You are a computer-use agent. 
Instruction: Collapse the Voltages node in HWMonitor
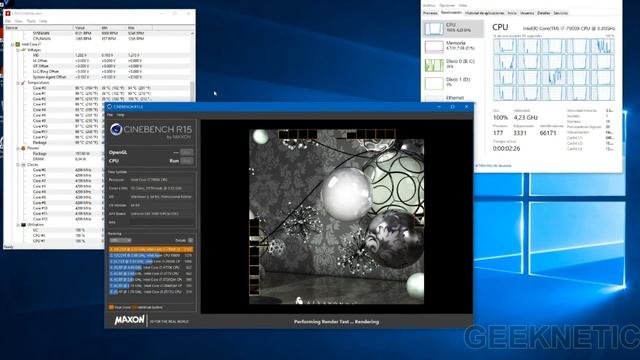(x=18, y=50)
